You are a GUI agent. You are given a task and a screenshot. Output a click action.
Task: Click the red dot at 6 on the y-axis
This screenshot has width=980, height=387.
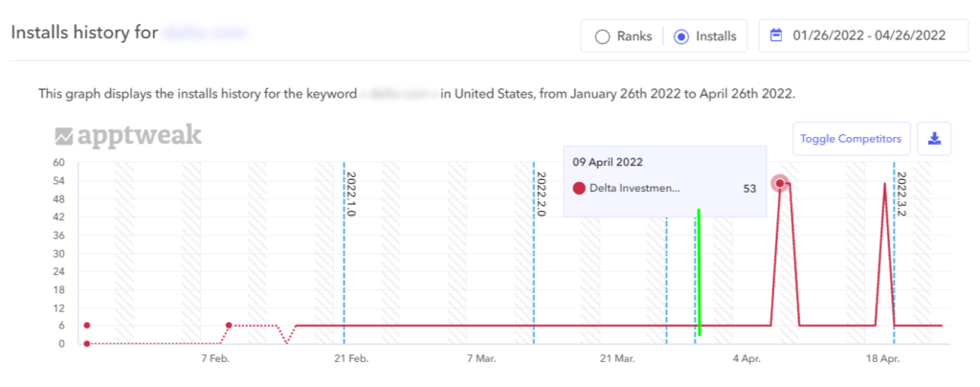tap(87, 326)
